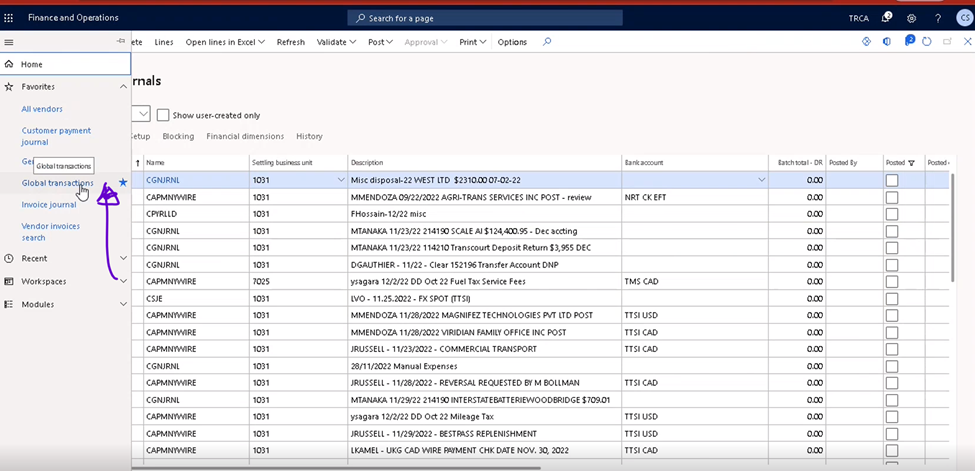Open Vendor invoices search favorite
Screen dimensions: 975x471
point(51,231)
